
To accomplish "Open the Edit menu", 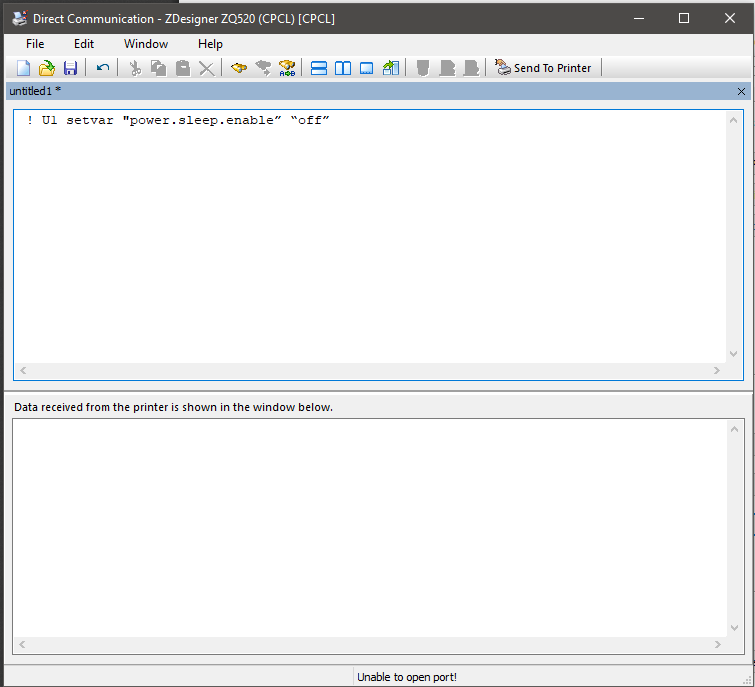I will pyautogui.click(x=84, y=44).
